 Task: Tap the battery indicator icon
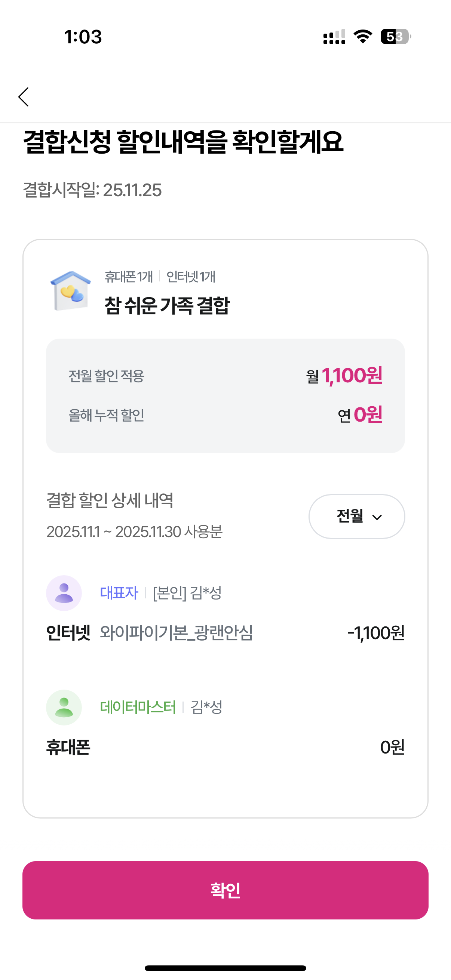click(395, 37)
